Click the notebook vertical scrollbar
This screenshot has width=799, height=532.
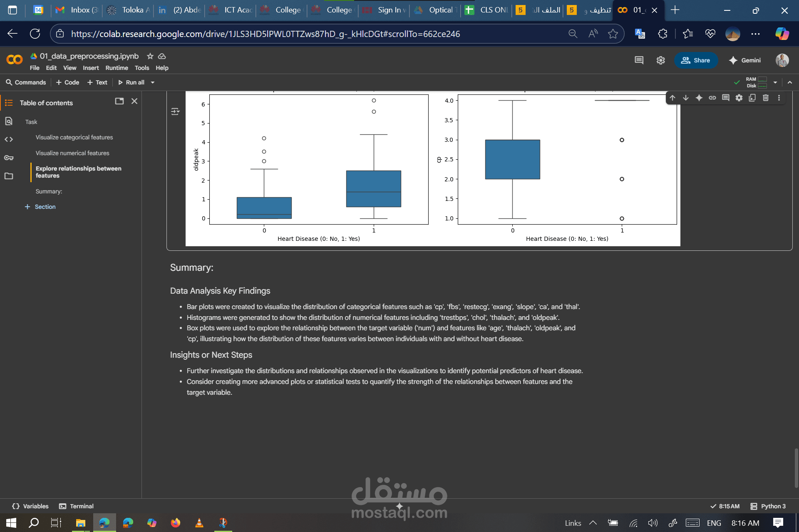(796, 468)
